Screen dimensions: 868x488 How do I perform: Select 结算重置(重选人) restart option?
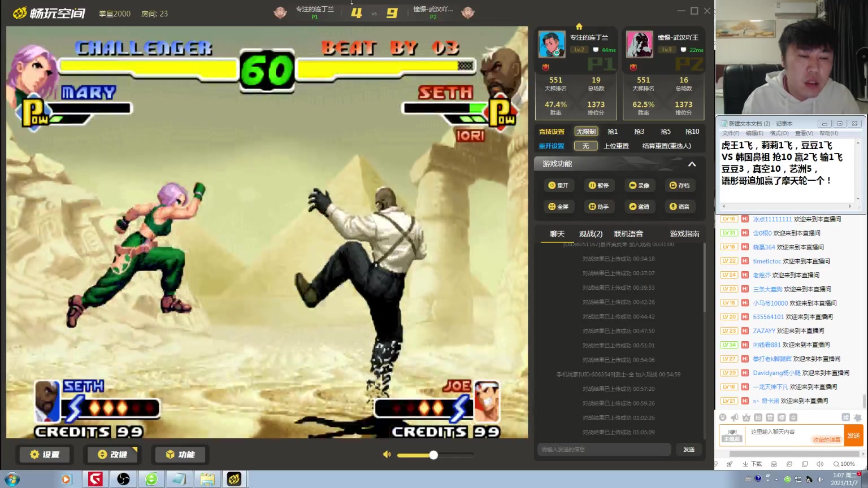point(667,146)
